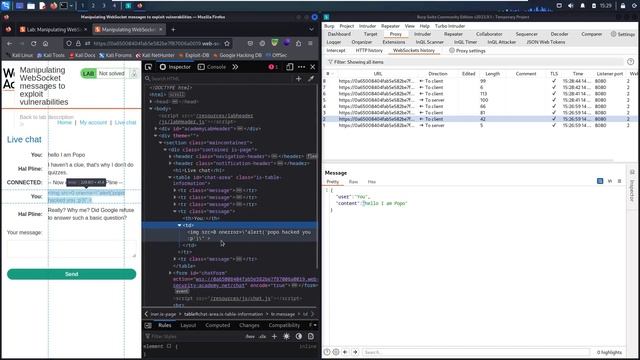Open Burp Proxy tab

coord(396,34)
